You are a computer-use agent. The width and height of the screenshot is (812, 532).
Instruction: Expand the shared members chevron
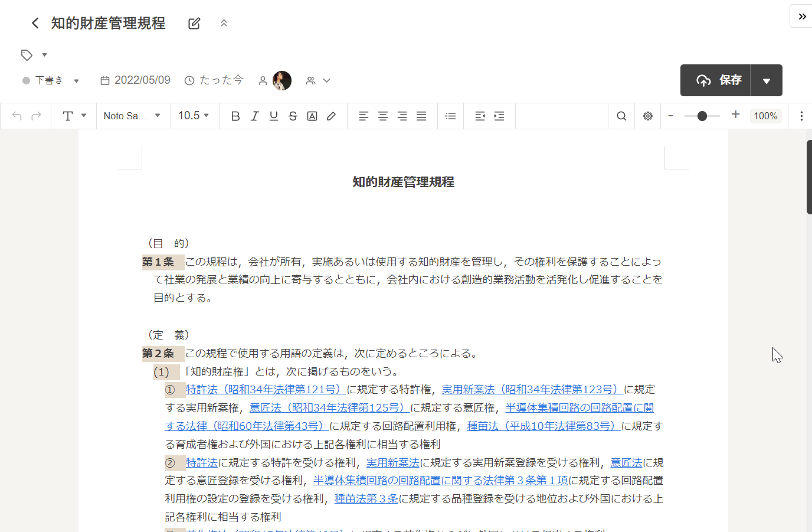[x=326, y=80]
